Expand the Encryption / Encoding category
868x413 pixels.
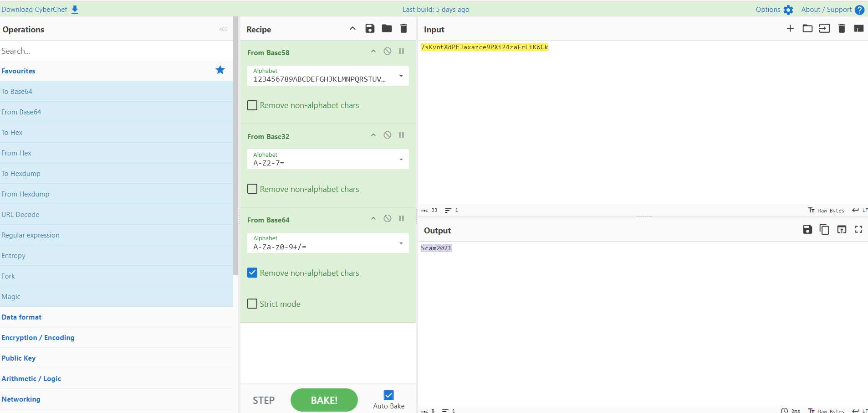pyautogui.click(x=38, y=338)
